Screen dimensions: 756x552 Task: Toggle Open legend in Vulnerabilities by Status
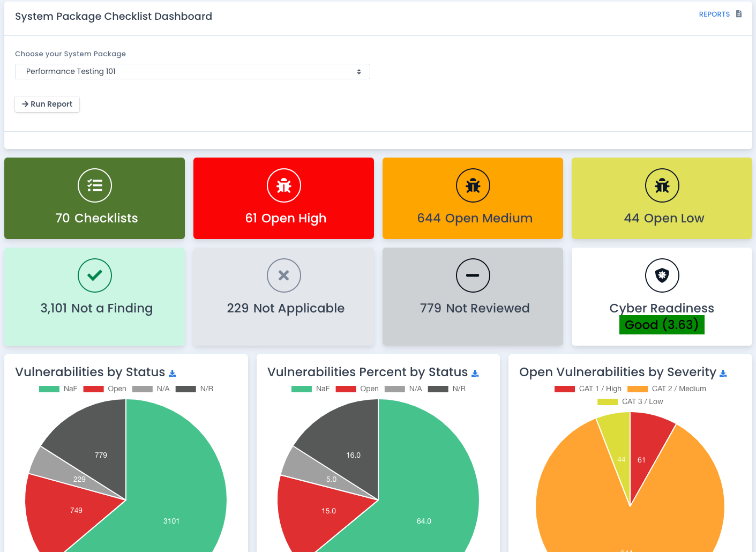click(x=105, y=389)
